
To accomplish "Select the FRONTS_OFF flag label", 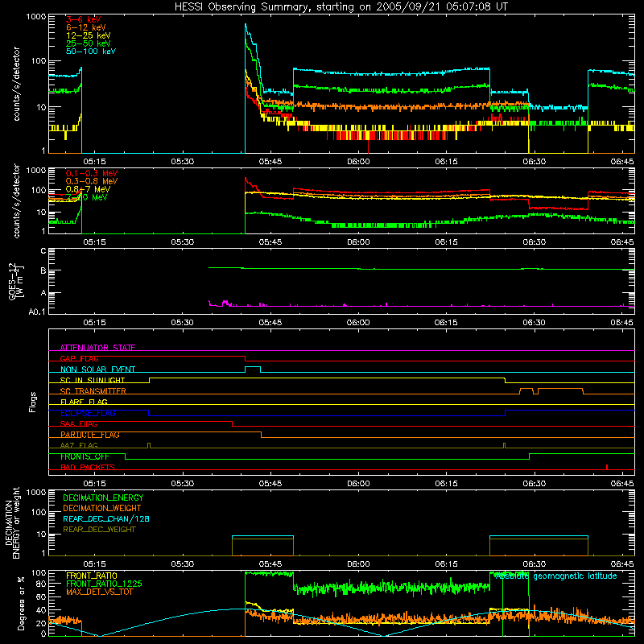I will pos(85,456).
